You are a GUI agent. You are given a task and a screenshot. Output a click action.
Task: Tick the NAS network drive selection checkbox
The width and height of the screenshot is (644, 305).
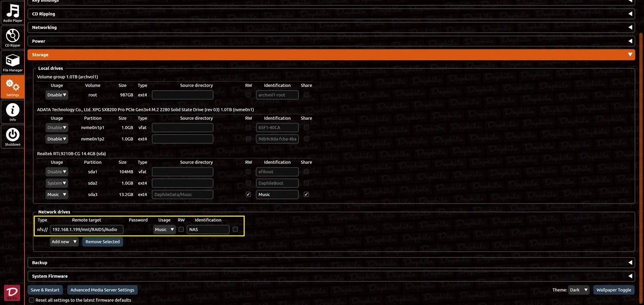(235, 229)
